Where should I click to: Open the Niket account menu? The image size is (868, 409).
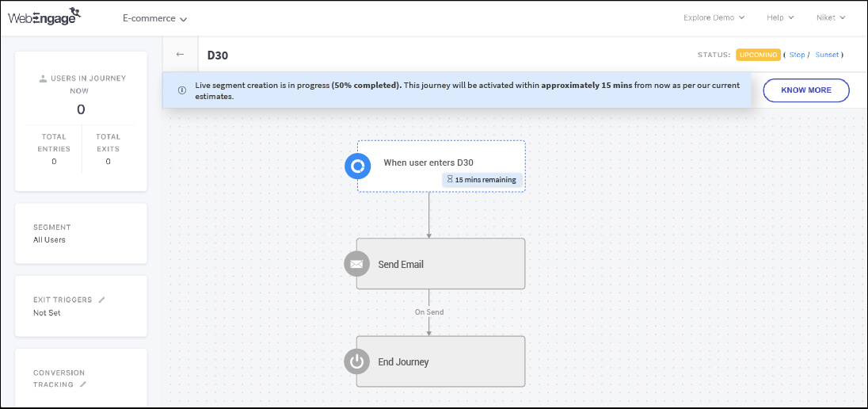tap(831, 17)
